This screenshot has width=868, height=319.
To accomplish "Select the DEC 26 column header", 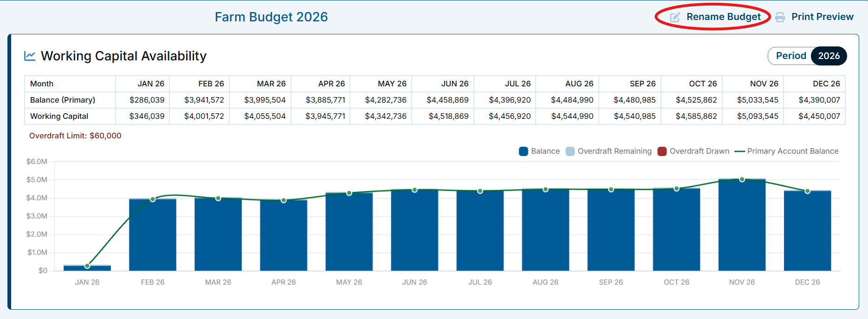I will (x=826, y=84).
